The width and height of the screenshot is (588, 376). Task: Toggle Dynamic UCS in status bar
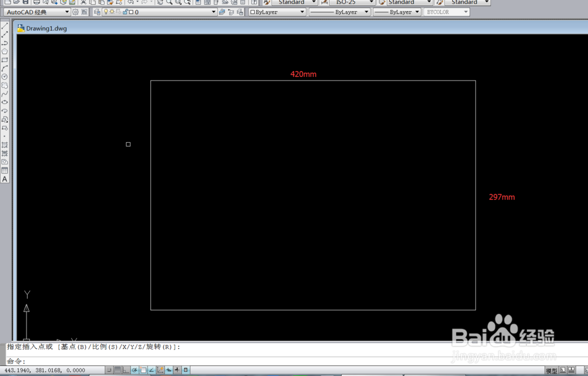click(160, 370)
